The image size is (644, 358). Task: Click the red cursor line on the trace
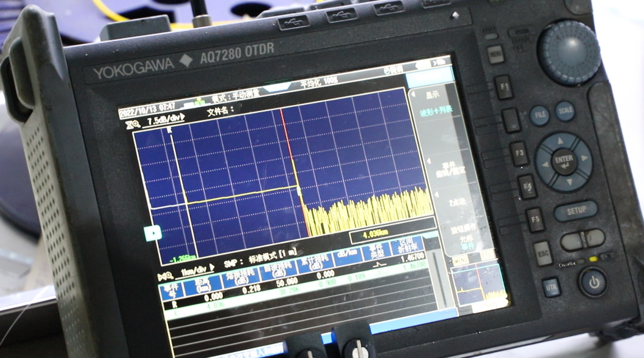click(295, 172)
